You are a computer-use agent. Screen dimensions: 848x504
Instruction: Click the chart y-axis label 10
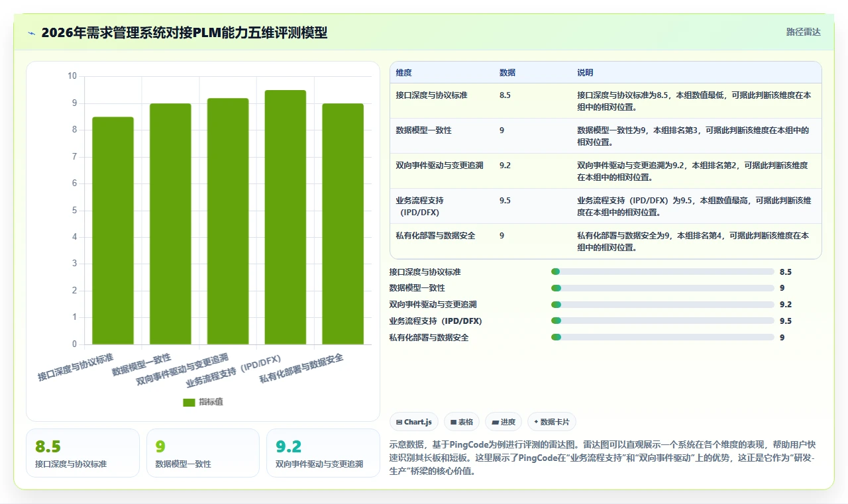click(x=72, y=76)
